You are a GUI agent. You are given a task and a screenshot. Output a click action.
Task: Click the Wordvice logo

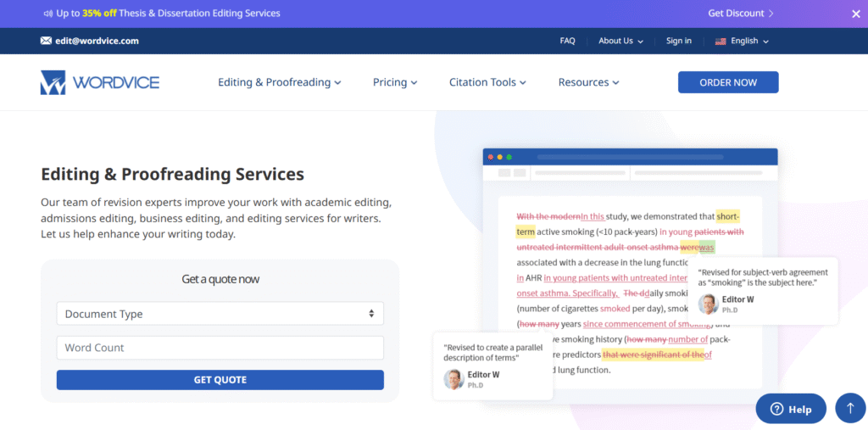click(100, 82)
